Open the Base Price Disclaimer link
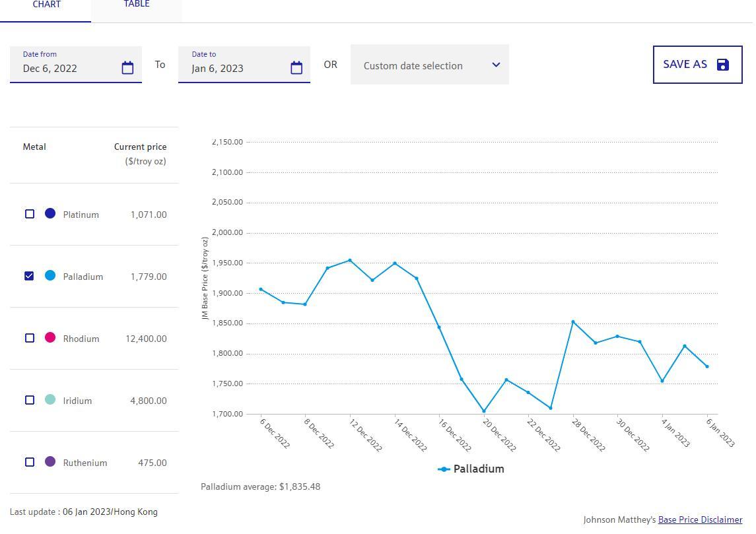 [700, 520]
